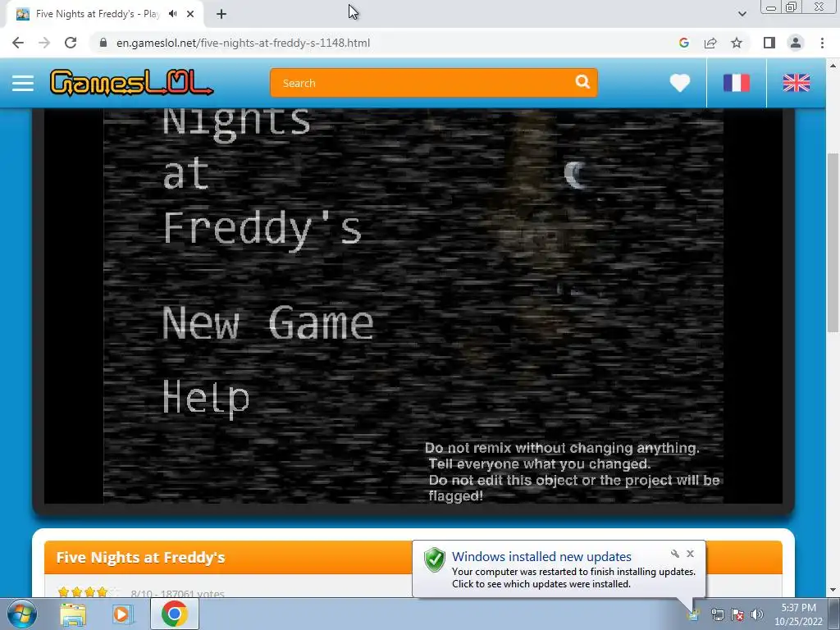Click the Five Nights at Freddy's heading

140,557
